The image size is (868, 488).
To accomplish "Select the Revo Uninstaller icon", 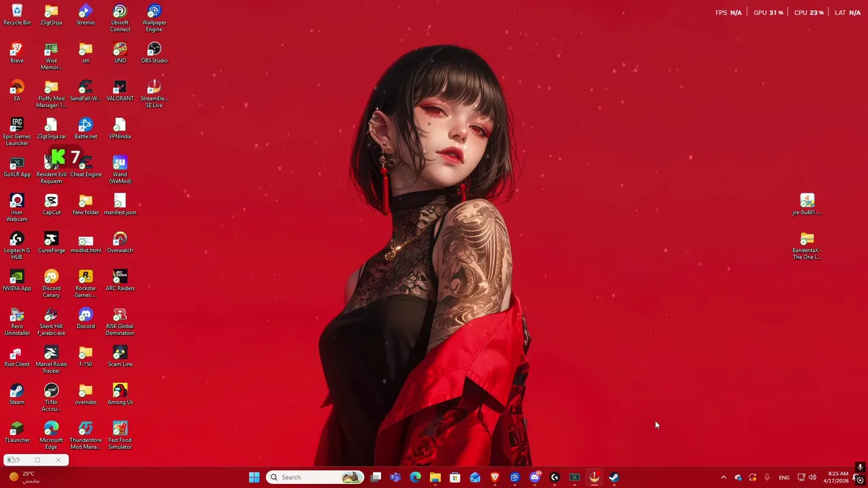I will pyautogui.click(x=17, y=322).
